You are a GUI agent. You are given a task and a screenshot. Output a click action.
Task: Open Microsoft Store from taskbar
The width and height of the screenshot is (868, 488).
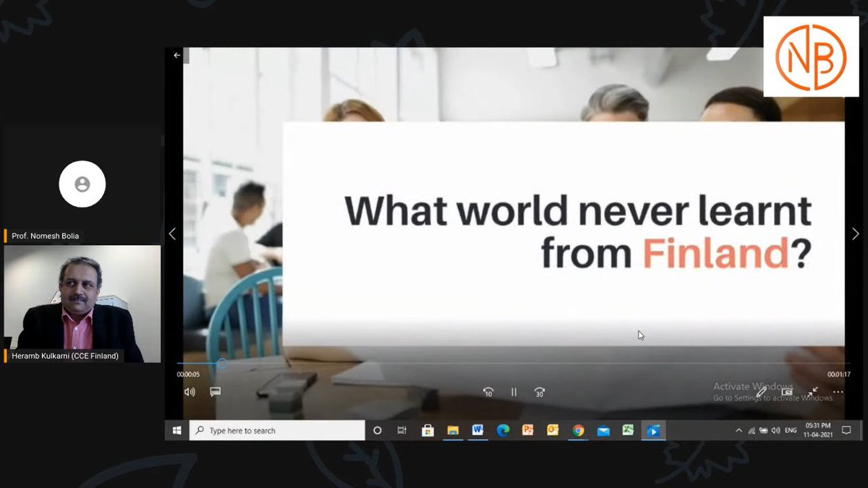[427, 430]
